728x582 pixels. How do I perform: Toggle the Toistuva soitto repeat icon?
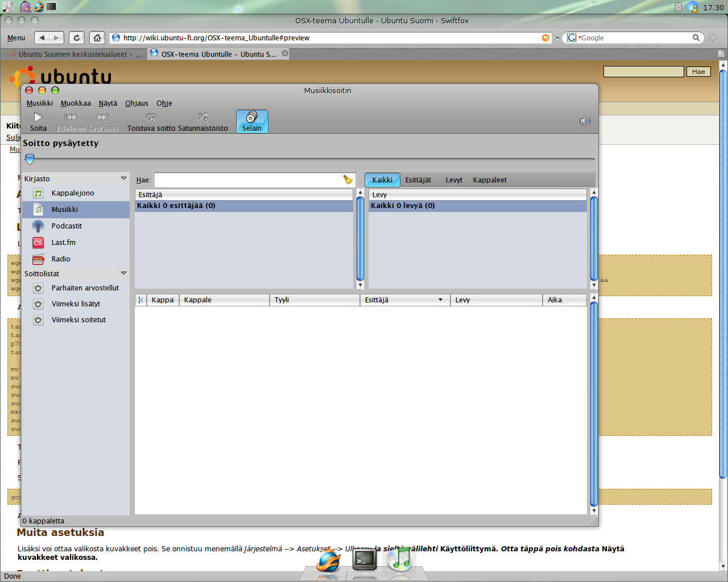click(x=151, y=117)
